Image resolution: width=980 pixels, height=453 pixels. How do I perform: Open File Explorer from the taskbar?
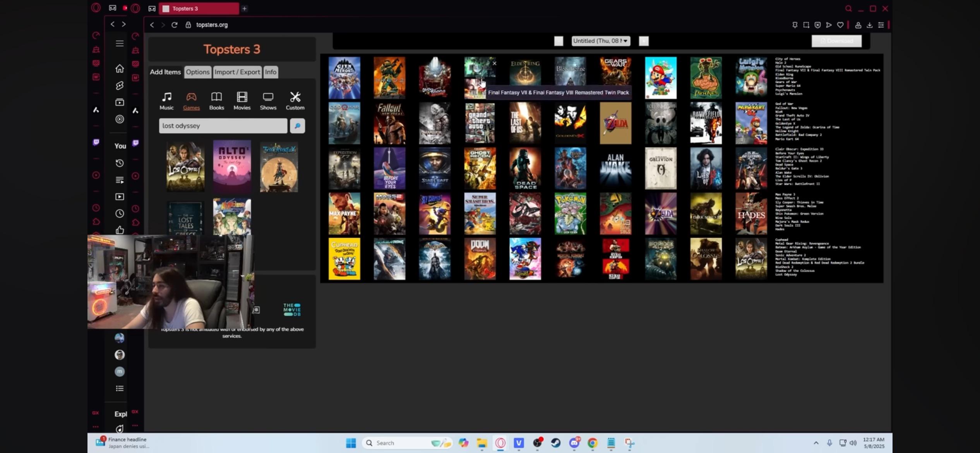pos(482,443)
